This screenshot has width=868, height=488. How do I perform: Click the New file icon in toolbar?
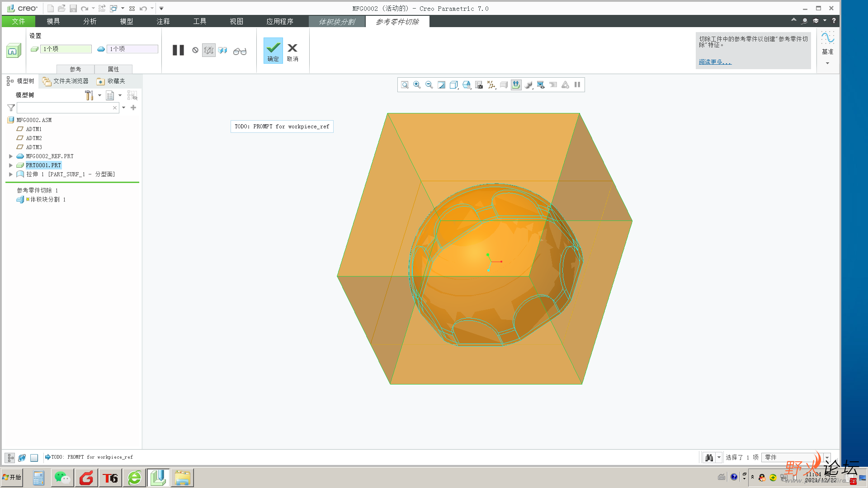pyautogui.click(x=50, y=8)
